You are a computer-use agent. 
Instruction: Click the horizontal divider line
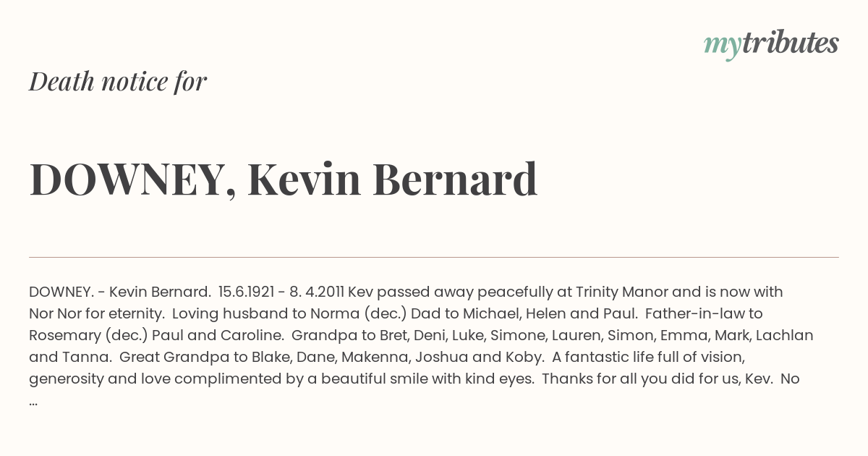434,257
